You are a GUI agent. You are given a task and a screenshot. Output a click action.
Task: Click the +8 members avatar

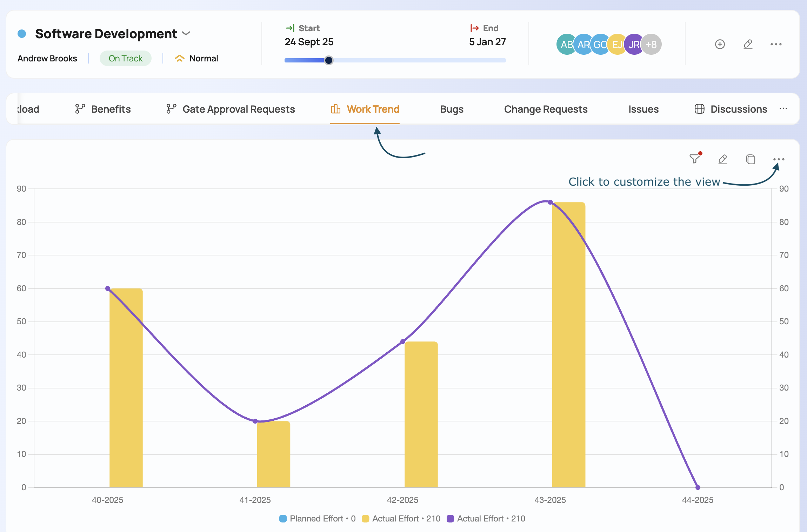point(652,45)
